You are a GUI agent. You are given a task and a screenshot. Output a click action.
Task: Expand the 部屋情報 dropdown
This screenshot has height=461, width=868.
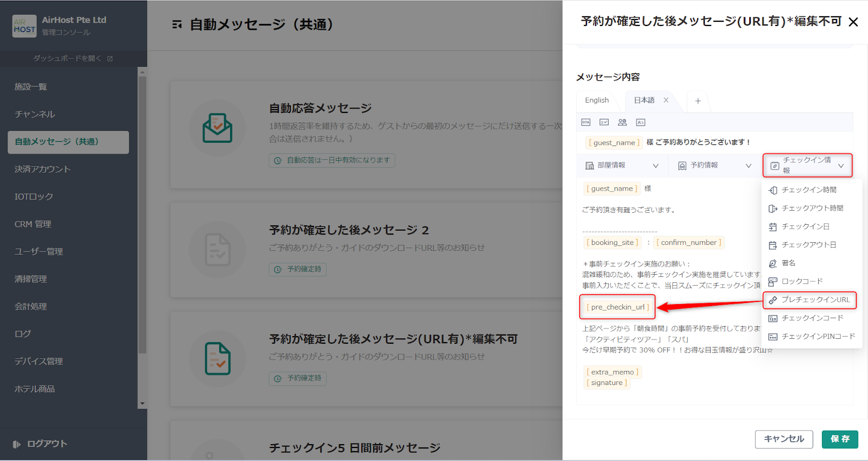622,166
